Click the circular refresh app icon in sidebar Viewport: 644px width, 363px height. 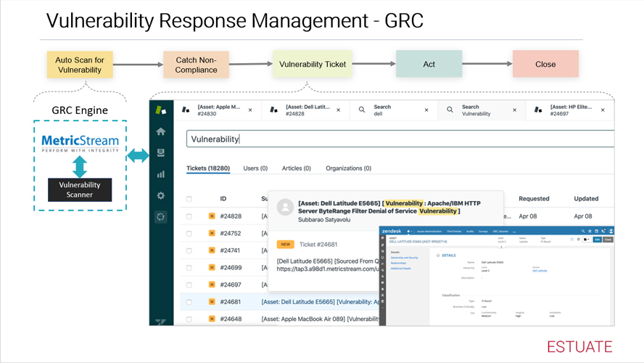160,216
